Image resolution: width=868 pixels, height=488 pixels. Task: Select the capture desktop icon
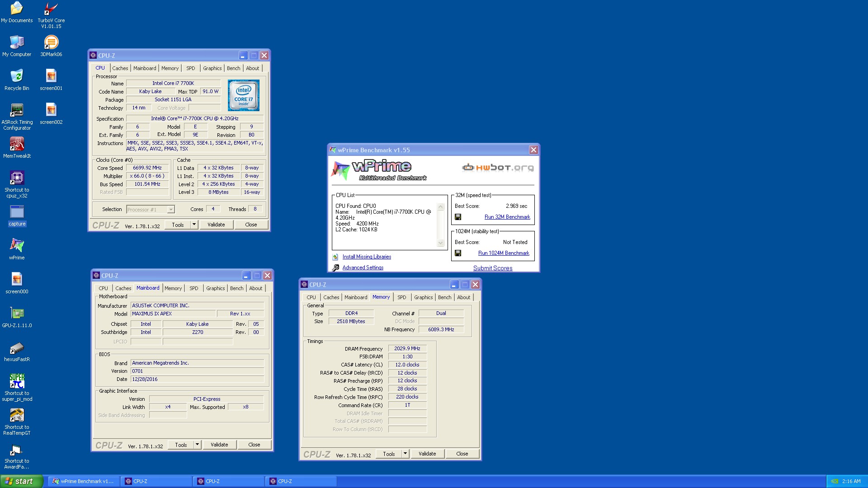(17, 216)
